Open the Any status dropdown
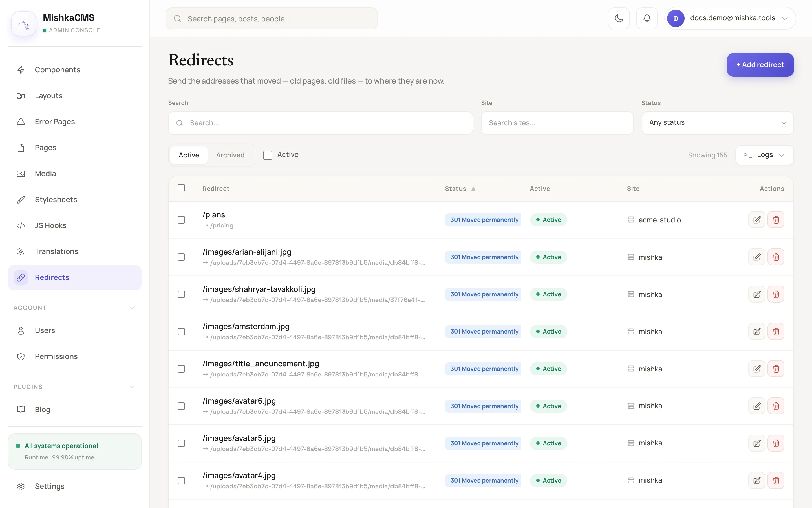This screenshot has width=812, height=508. point(717,123)
